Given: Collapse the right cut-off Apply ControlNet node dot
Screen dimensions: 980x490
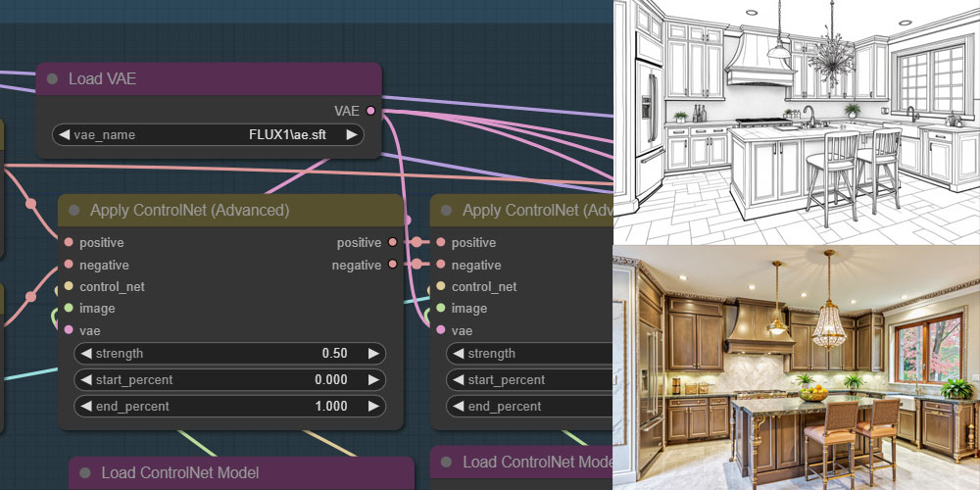Looking at the screenshot, I should pos(446,210).
